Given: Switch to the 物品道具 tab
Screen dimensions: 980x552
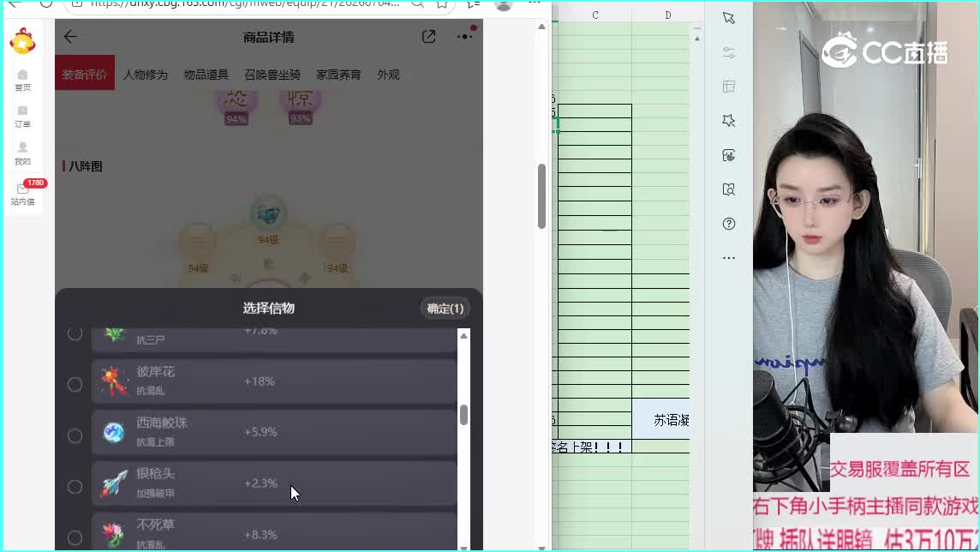Looking at the screenshot, I should (206, 75).
